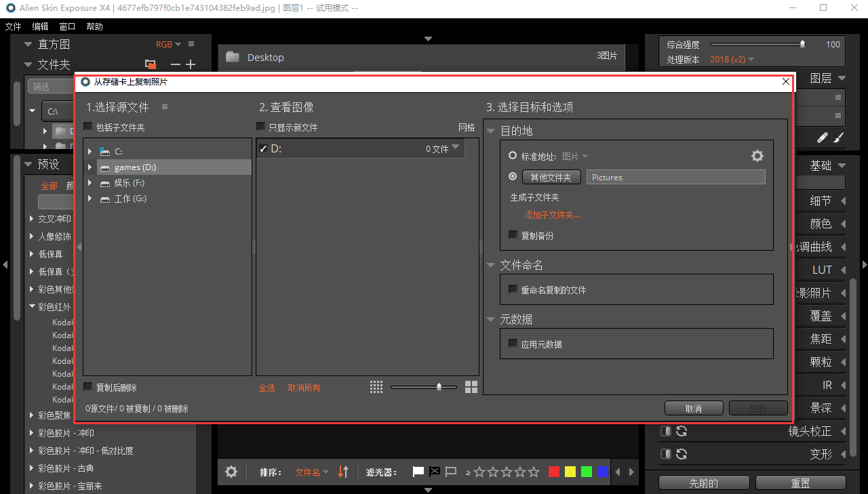Click the small grid view icon beside slider
The width and height of the screenshot is (868, 494).
pyautogui.click(x=376, y=386)
